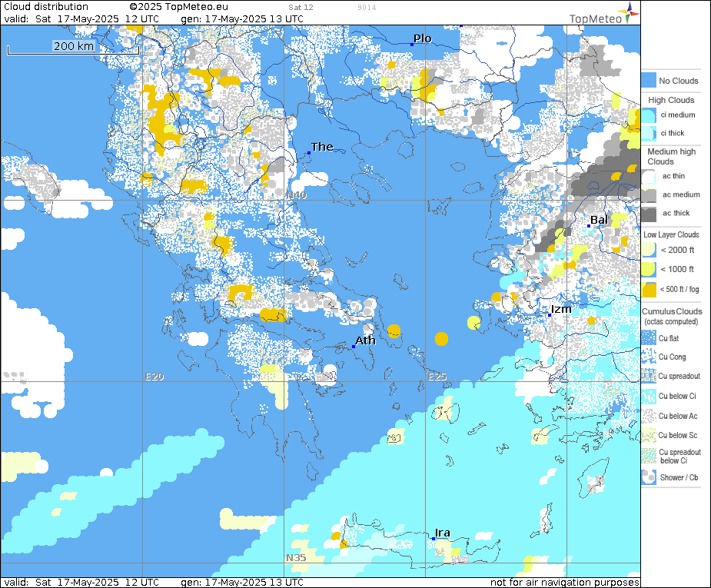Click the N40 latitude label
Viewport: 711px width, 588px height.
pos(296,195)
